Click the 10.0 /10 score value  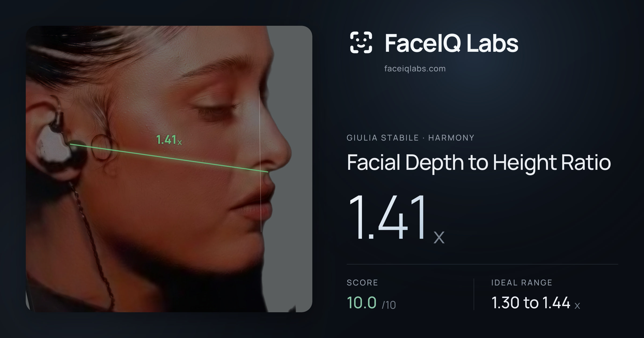[x=371, y=303]
